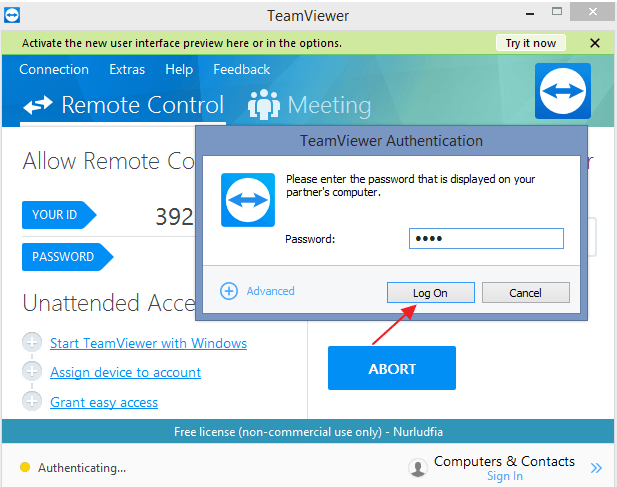Open Assign device to account link

pyautogui.click(x=126, y=372)
